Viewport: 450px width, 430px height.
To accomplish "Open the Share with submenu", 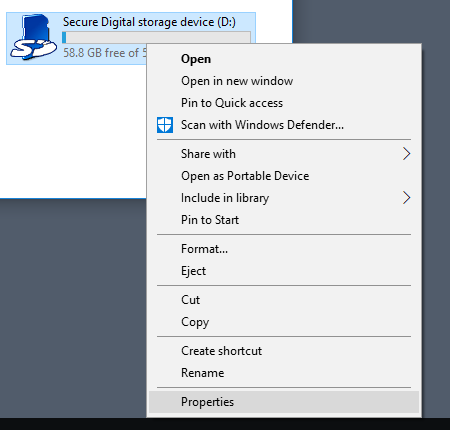I will click(284, 154).
